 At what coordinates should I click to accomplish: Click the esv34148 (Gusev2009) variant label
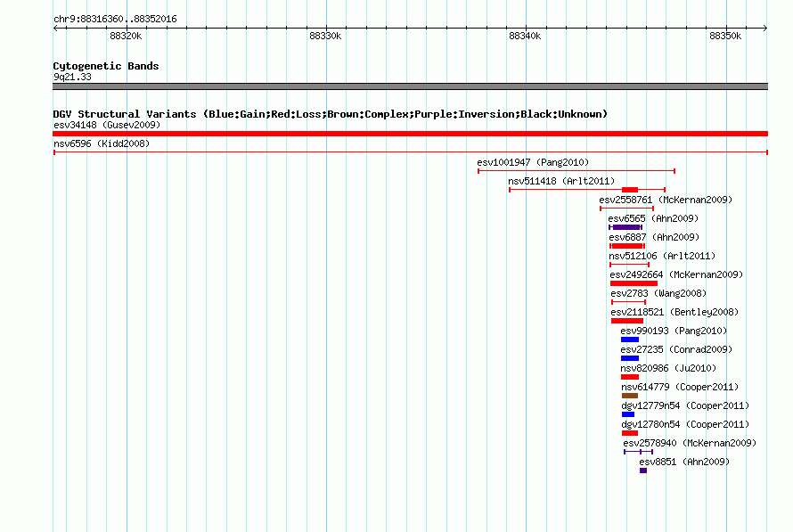click(x=107, y=125)
